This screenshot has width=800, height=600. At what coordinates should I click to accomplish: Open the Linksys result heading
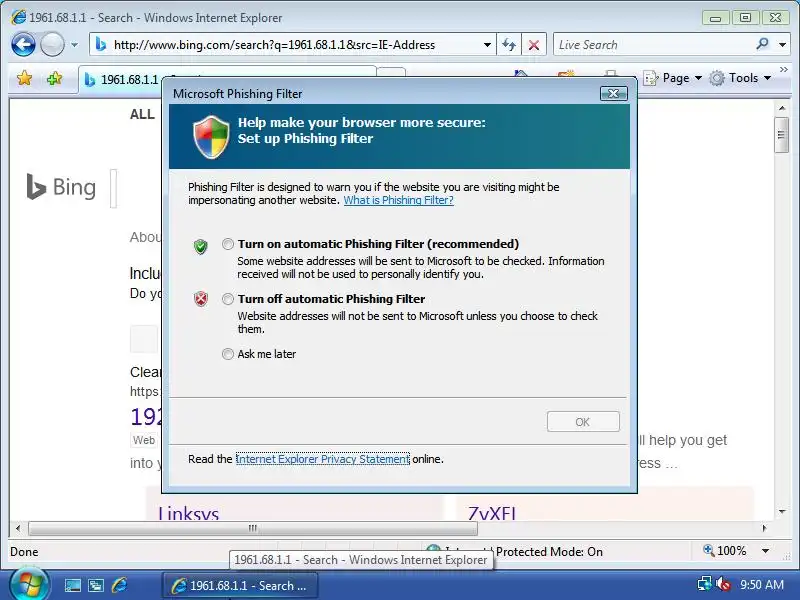coord(188,513)
